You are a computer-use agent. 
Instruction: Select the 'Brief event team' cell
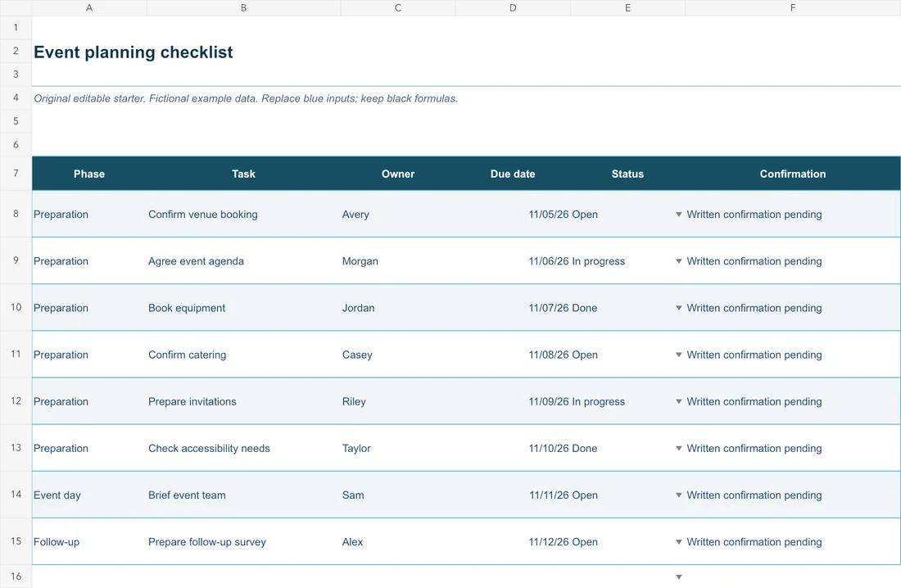(243, 495)
